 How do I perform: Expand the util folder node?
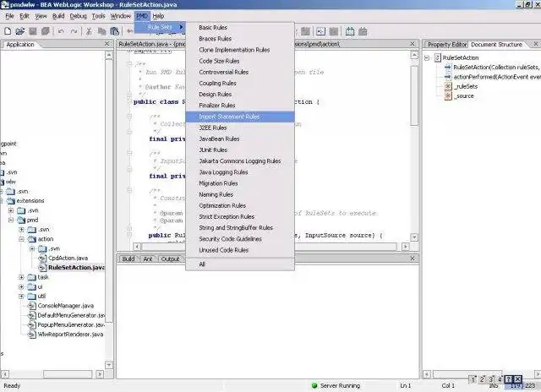(21, 297)
